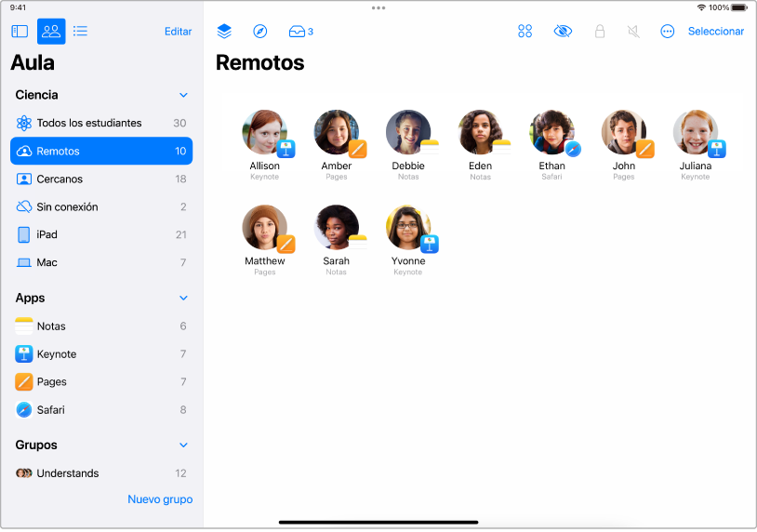
Task: Select Ethan's student photo
Action: (551, 132)
